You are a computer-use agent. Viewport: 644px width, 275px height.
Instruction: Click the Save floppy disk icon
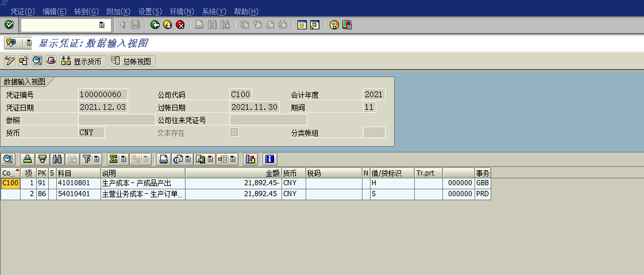(x=135, y=25)
